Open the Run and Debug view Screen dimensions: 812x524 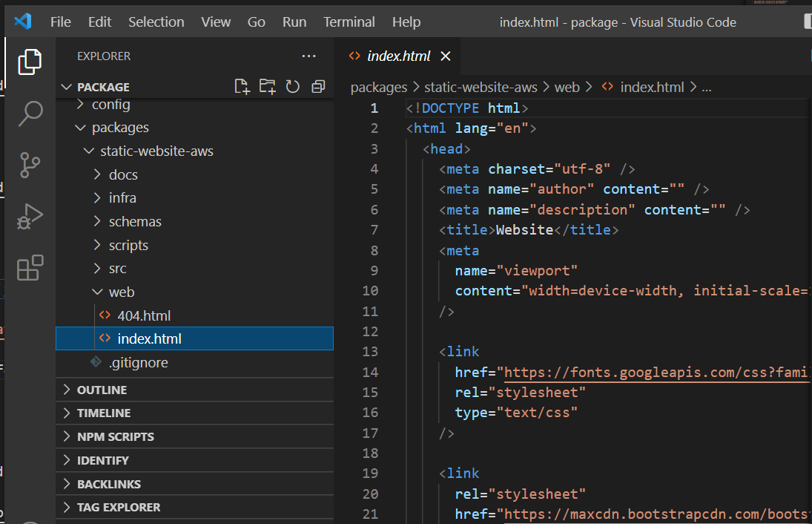coord(30,216)
